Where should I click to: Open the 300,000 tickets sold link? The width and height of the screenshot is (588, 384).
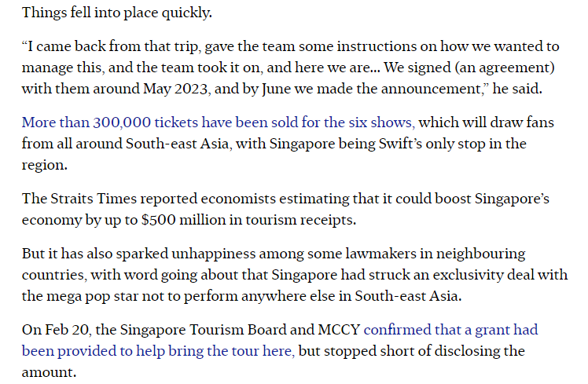click(218, 123)
